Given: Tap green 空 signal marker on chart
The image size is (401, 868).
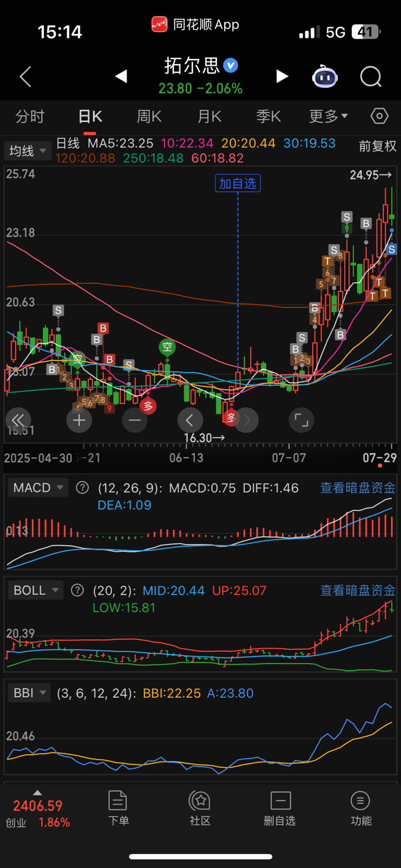Looking at the screenshot, I should point(167,347).
